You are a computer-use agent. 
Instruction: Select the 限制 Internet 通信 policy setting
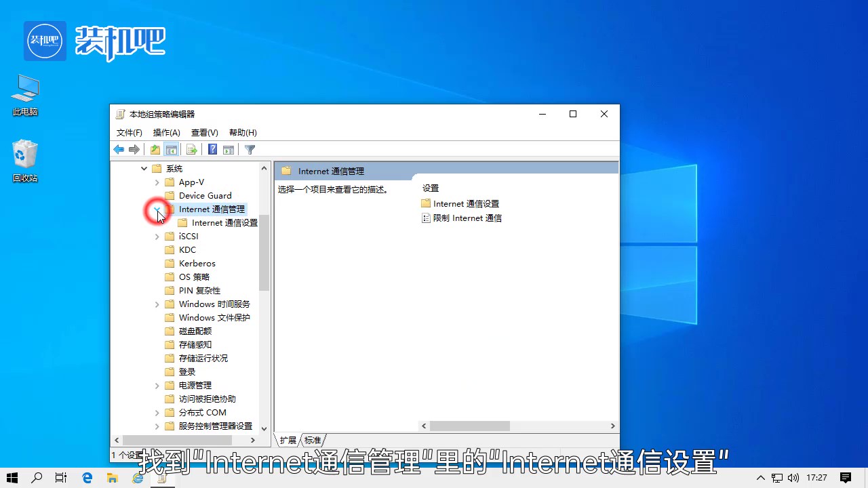(x=467, y=218)
